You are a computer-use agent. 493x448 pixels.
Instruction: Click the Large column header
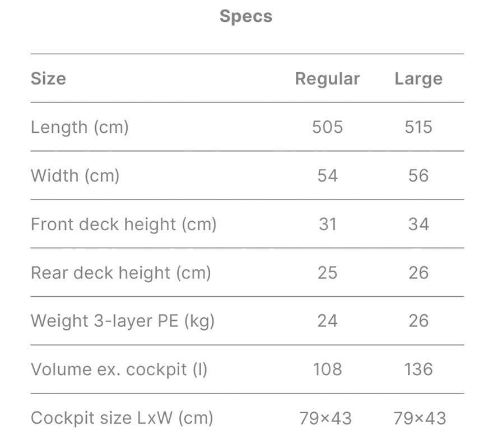[x=418, y=78]
